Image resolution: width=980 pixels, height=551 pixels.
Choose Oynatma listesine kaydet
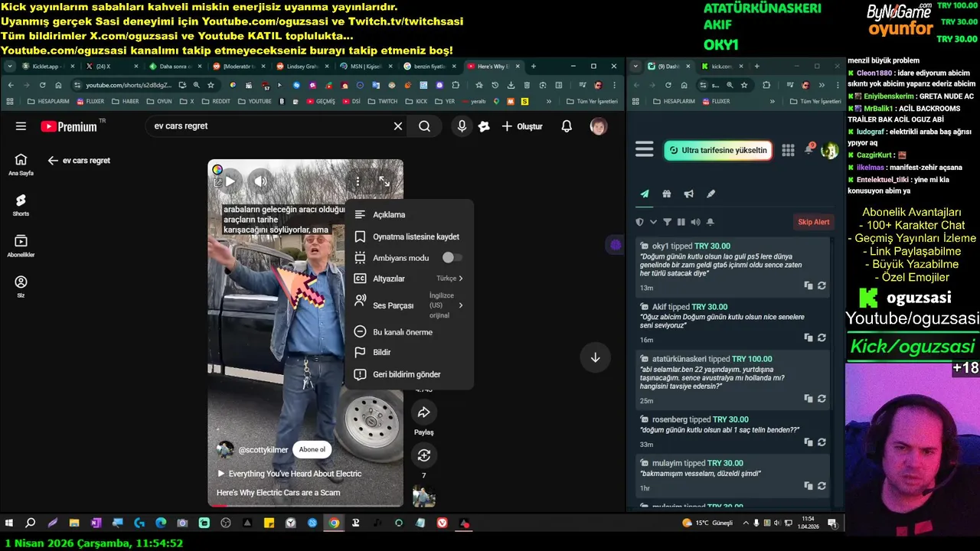click(x=409, y=236)
